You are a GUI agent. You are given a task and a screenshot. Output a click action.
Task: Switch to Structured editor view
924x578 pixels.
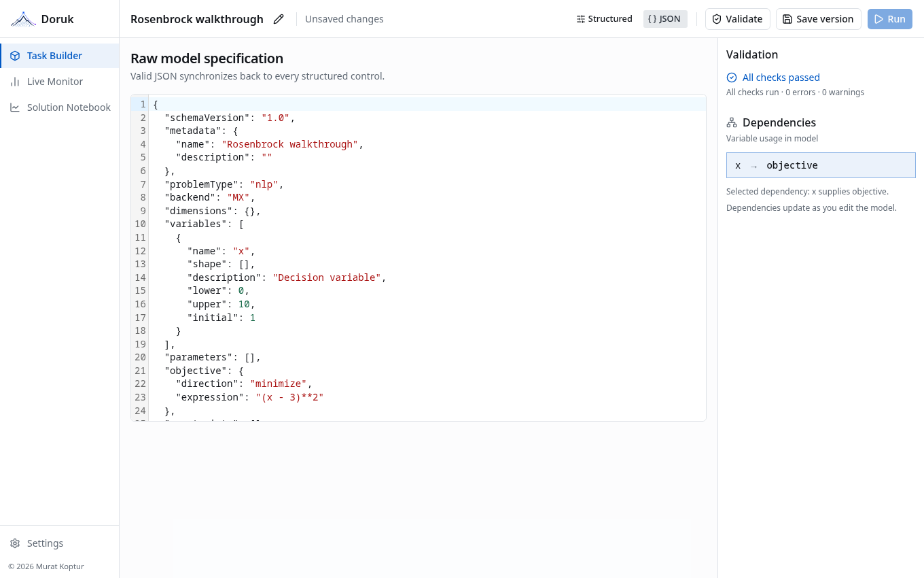coord(604,19)
